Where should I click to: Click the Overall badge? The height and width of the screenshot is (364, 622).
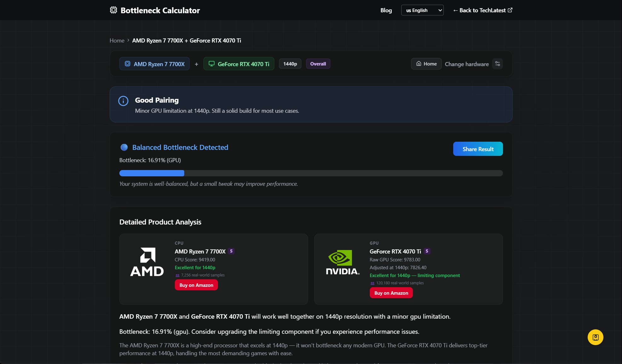(318, 64)
